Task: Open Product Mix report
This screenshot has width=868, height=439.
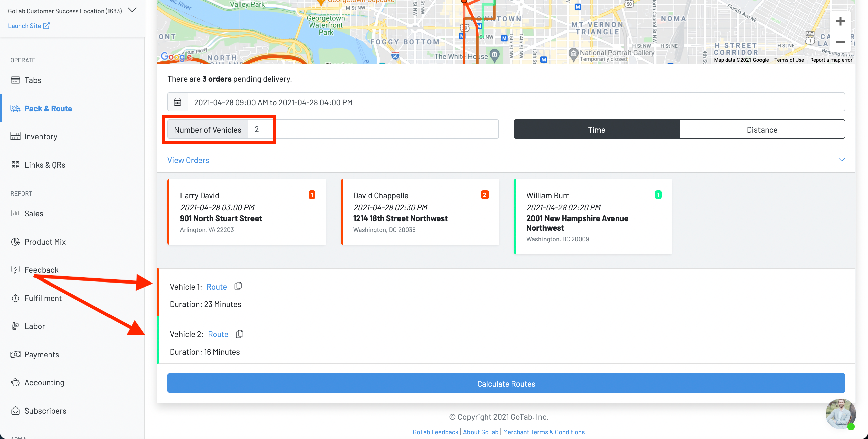Action: click(x=45, y=242)
